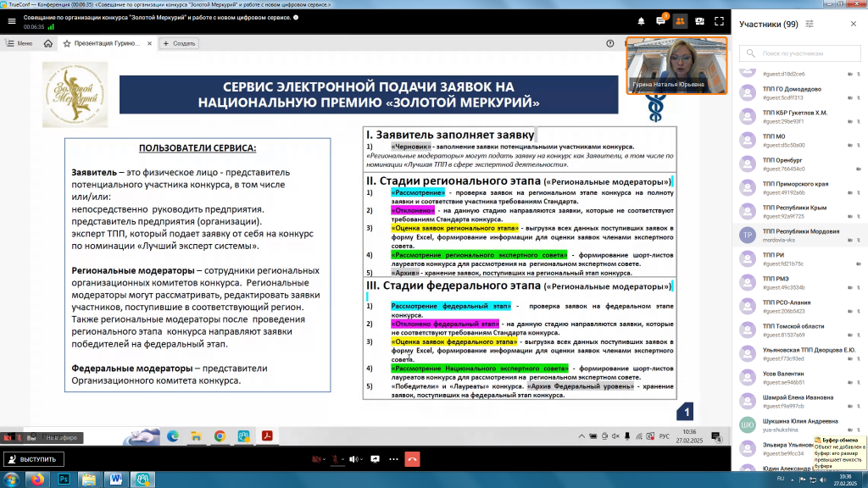Viewport: 868px width, 488px height.
Task: Enter fullscreen conference mode
Action: tap(719, 21)
